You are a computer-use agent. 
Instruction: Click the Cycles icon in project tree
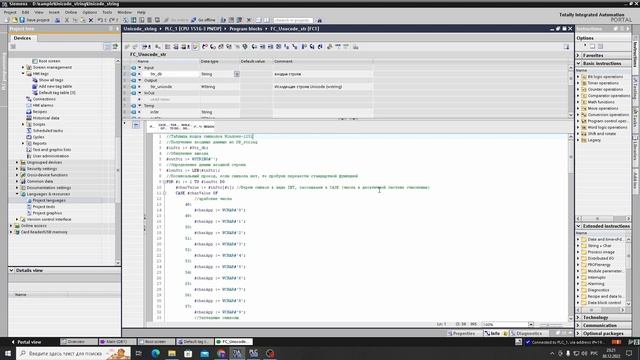tap(29, 137)
